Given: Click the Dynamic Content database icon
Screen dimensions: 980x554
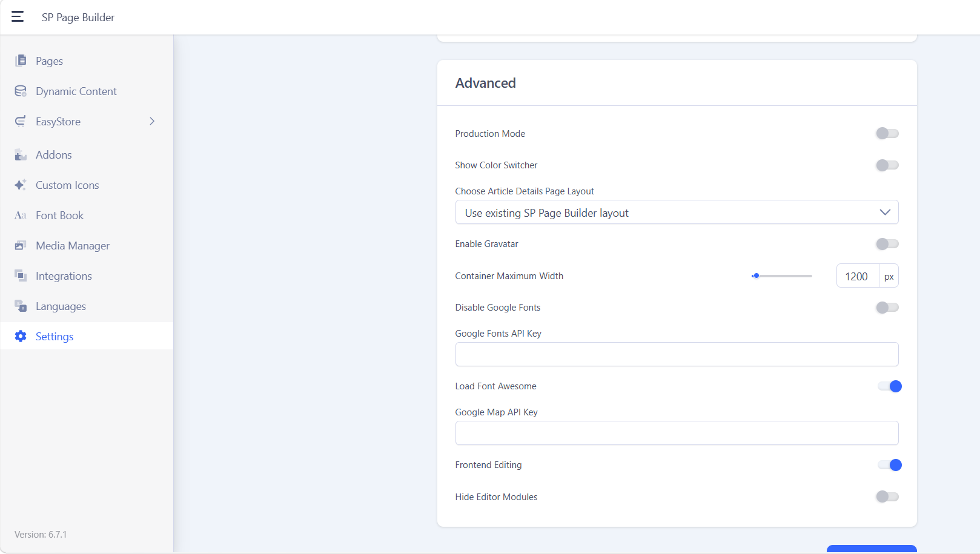Looking at the screenshot, I should (x=21, y=91).
